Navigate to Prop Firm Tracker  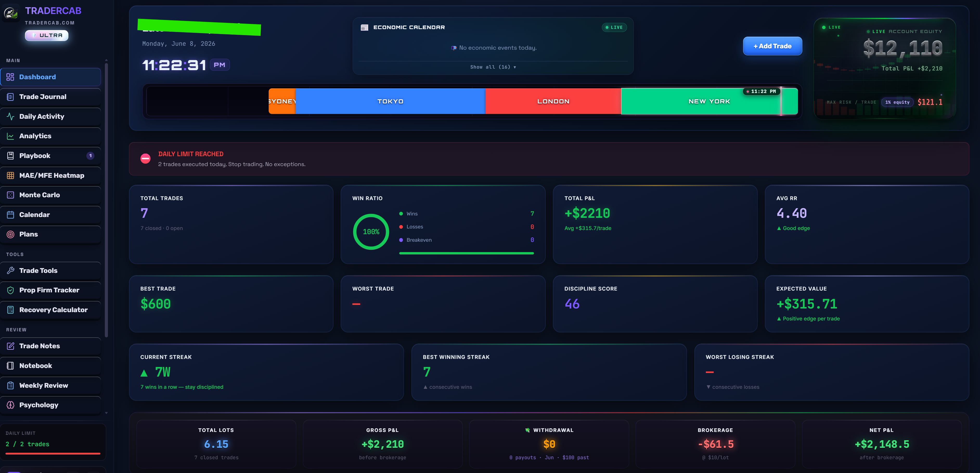(x=50, y=290)
